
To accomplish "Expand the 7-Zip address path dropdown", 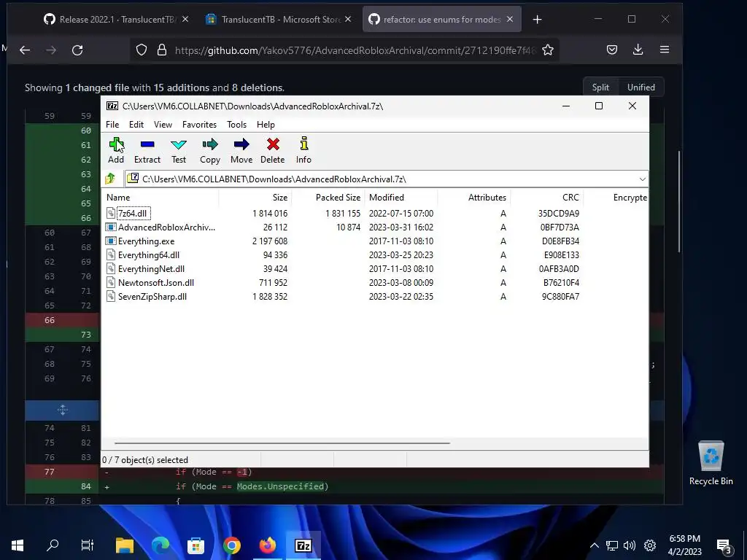I will coord(642,179).
